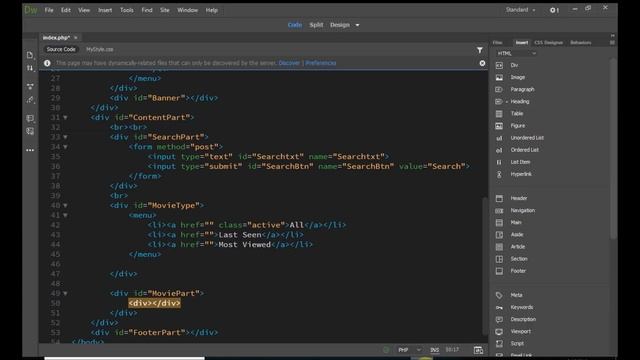Open the File menu
Image resolution: width=640 pixels, height=360 pixels.
click(49, 10)
